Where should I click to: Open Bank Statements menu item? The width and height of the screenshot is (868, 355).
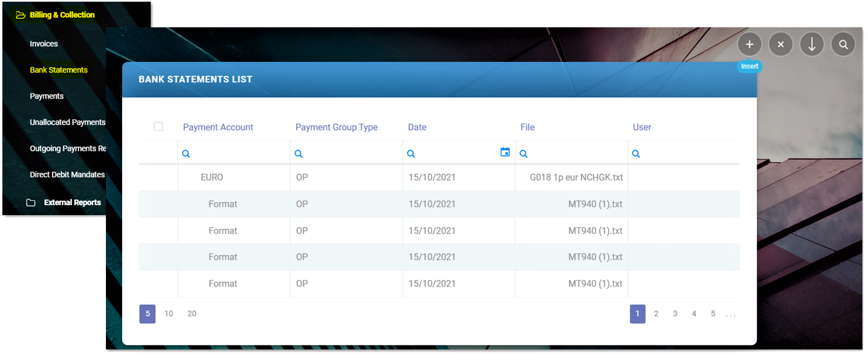click(x=59, y=70)
